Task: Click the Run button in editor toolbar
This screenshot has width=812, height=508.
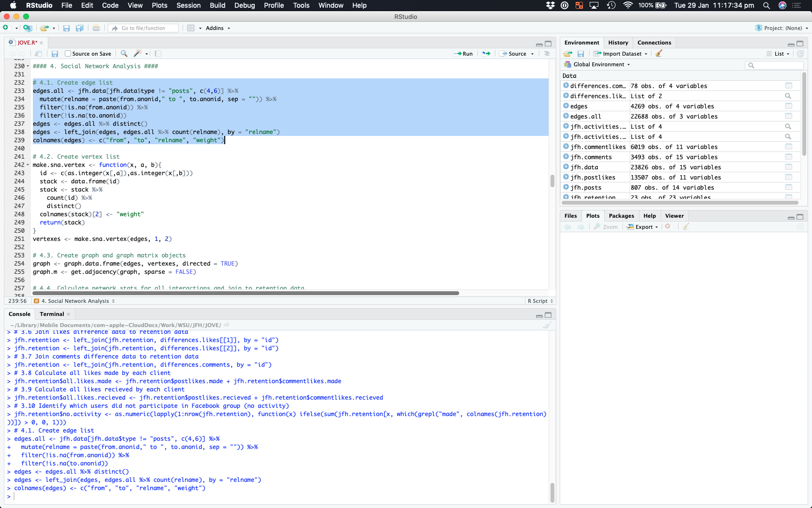Action: click(463, 54)
